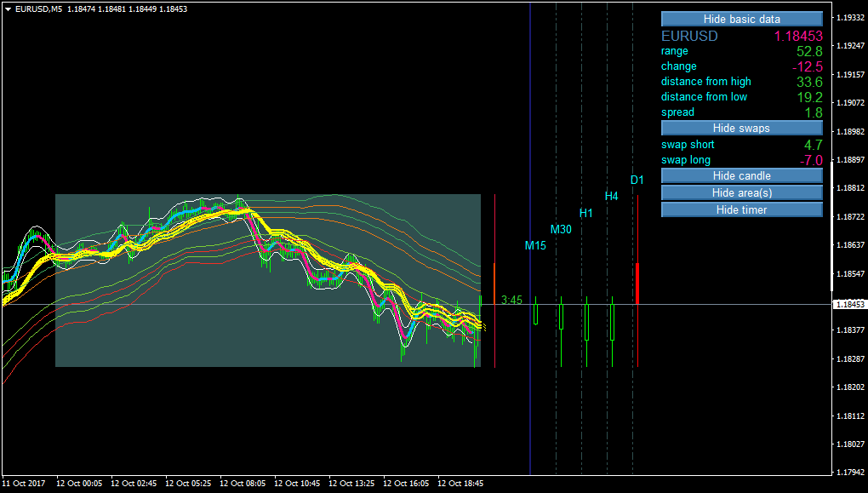Screen dimensions: 868x493
Task: Select the H1 timeframe label
Action: [585, 213]
